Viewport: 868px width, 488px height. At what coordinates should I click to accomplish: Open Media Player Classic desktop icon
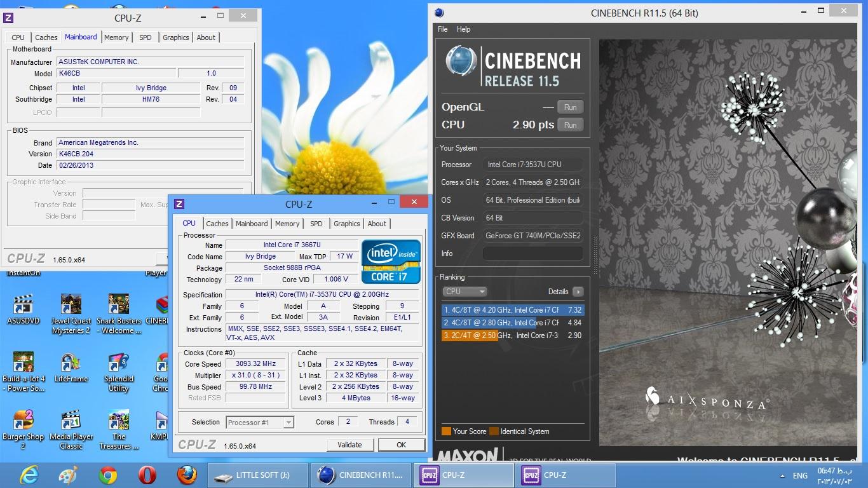tap(71, 430)
